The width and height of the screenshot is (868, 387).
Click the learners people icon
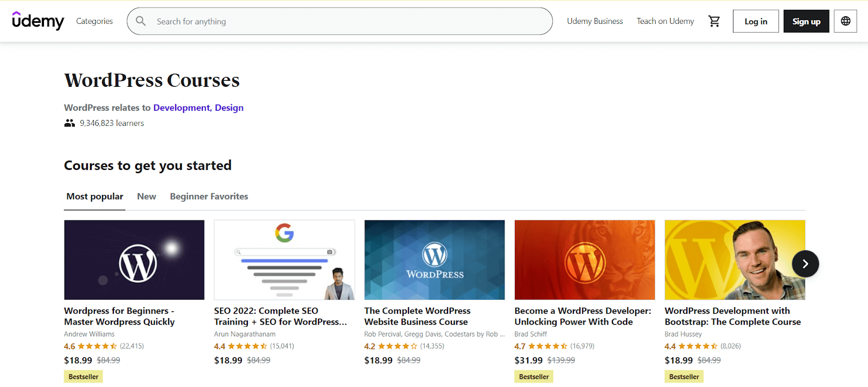(x=69, y=123)
